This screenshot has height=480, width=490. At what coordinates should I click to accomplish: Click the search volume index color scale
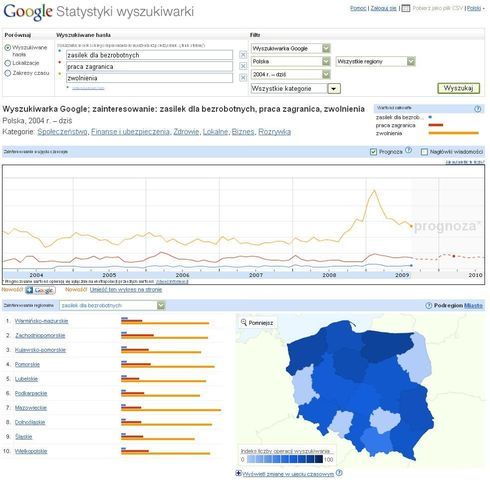[x=285, y=459]
